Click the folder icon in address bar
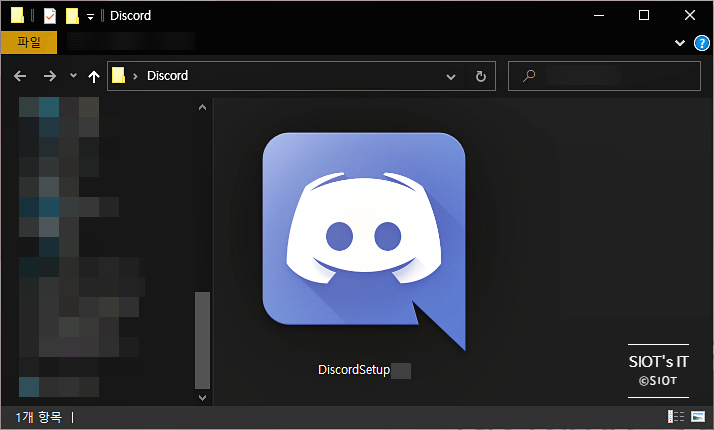The height and width of the screenshot is (430, 714). coord(118,76)
